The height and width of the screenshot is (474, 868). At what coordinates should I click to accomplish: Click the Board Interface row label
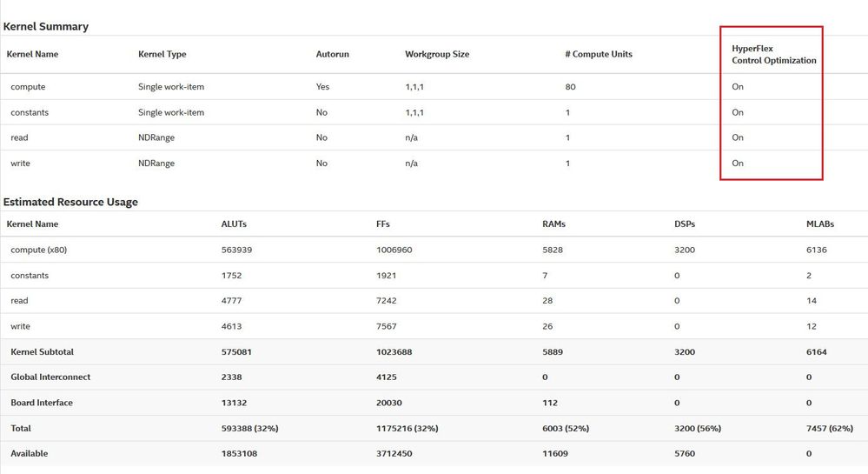pos(42,403)
